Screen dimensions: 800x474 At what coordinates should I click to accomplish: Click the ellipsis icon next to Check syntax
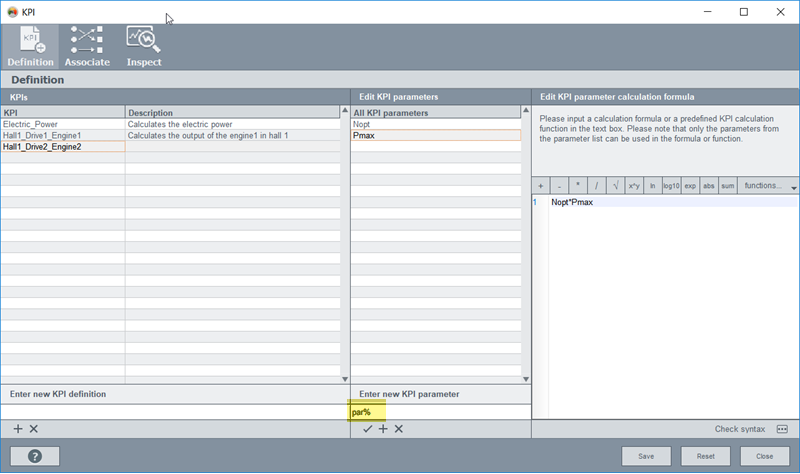(x=782, y=429)
